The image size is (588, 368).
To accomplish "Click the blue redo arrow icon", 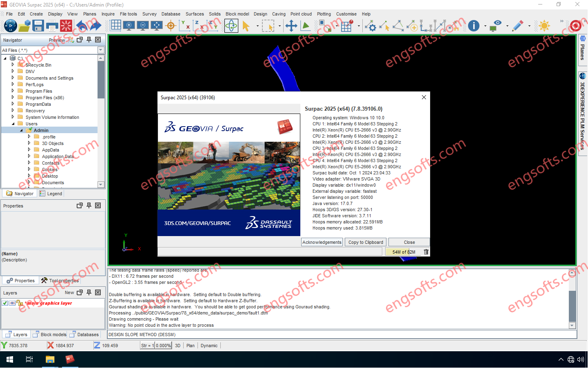I will 95,26.
